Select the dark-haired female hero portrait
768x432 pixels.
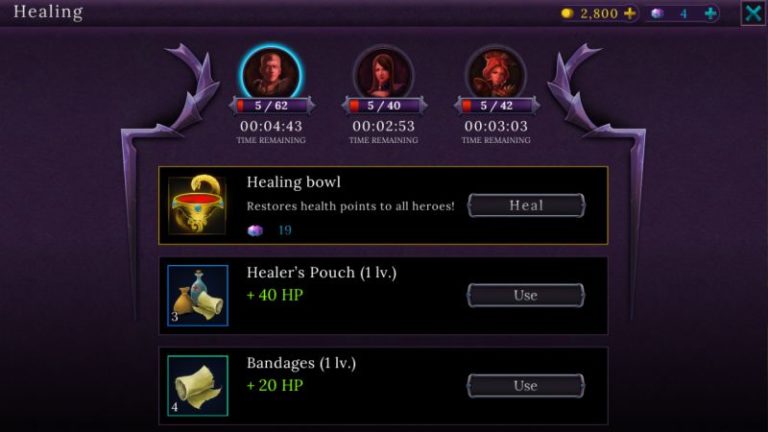point(384,73)
